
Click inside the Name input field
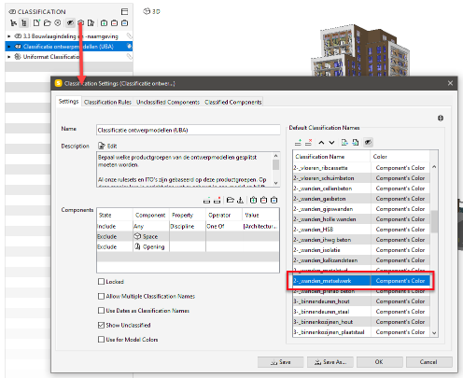[188, 130]
